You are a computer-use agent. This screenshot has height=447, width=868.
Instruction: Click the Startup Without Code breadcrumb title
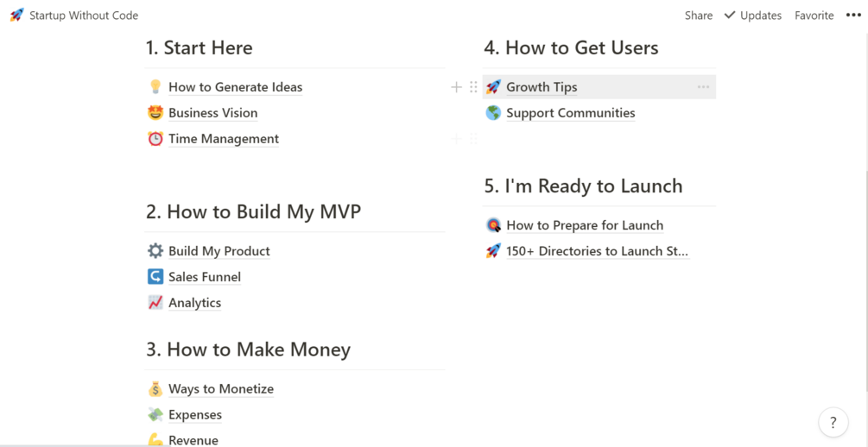[x=83, y=16]
